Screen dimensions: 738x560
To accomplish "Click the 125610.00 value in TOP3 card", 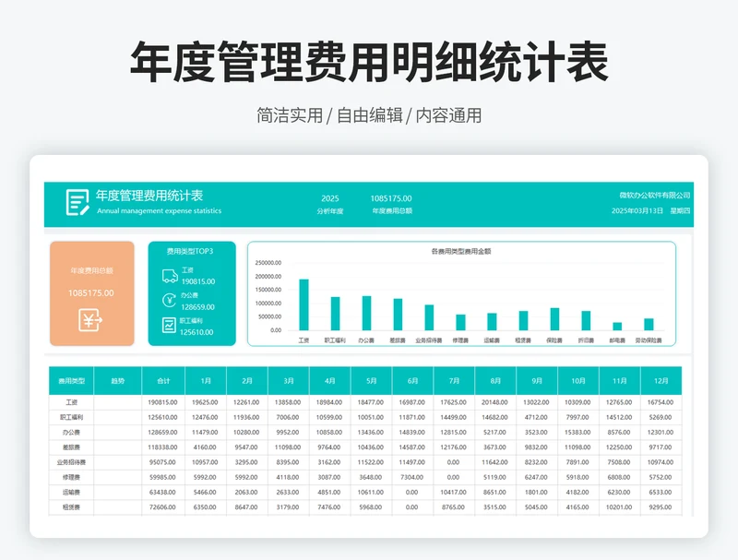I will (x=196, y=332).
